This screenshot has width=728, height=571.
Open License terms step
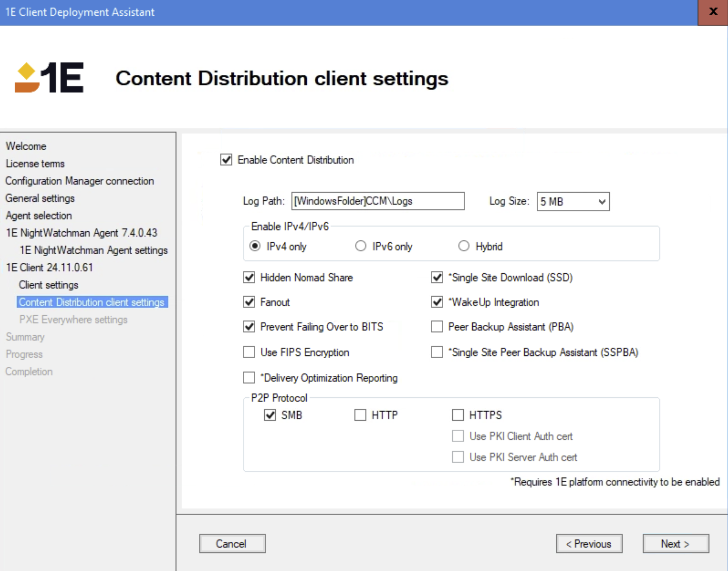(35, 163)
